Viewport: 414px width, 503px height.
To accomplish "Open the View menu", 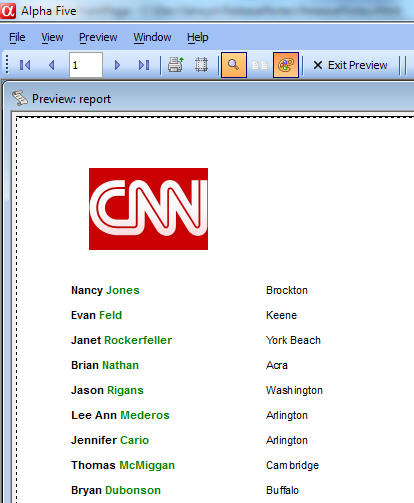I will [52, 37].
